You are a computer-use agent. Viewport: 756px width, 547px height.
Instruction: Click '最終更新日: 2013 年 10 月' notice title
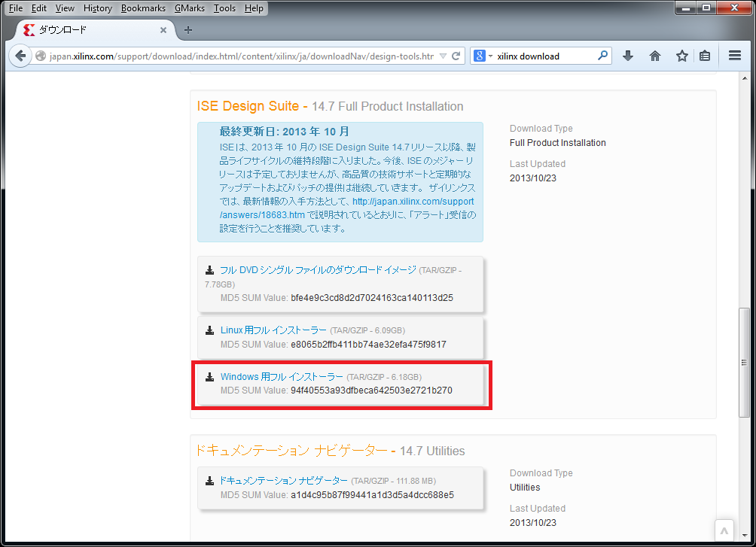[284, 132]
